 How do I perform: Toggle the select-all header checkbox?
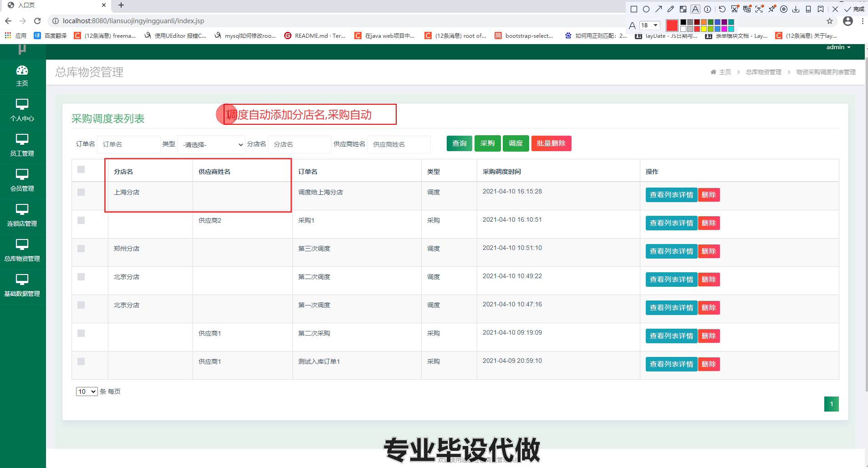click(81, 169)
